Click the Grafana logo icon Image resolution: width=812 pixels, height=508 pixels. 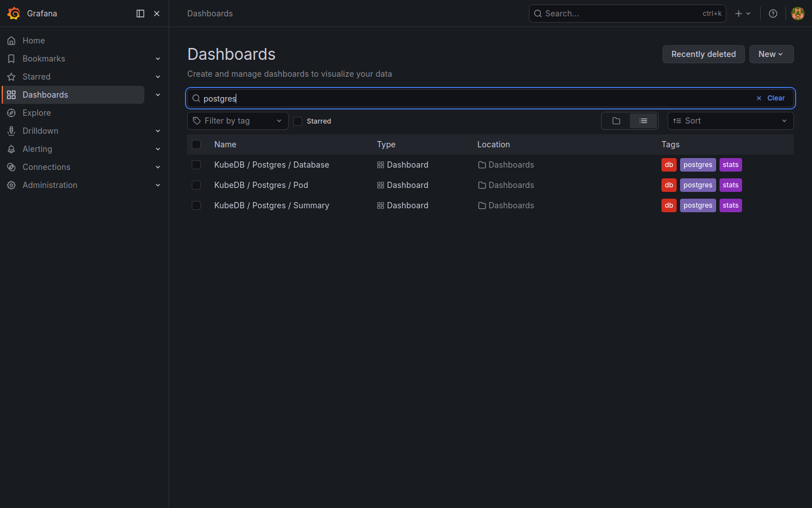(x=14, y=14)
